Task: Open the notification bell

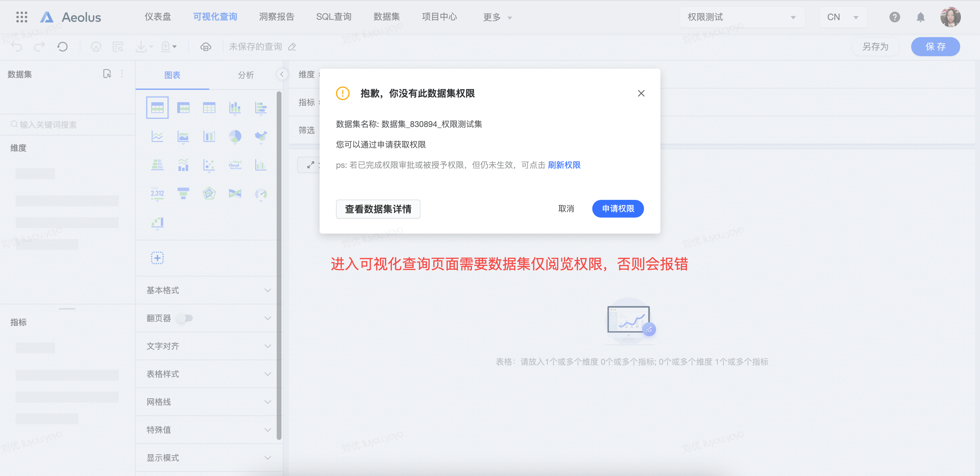Action: click(920, 17)
